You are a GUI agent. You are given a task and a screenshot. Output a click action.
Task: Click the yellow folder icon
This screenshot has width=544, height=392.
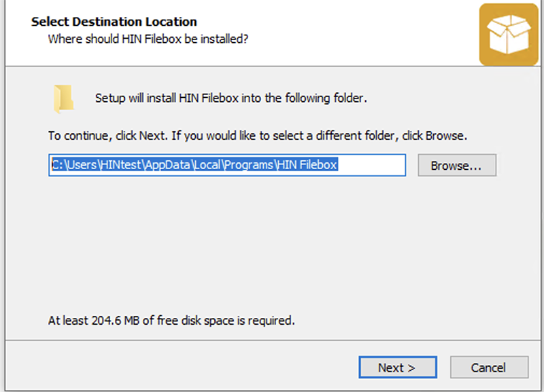(63, 99)
